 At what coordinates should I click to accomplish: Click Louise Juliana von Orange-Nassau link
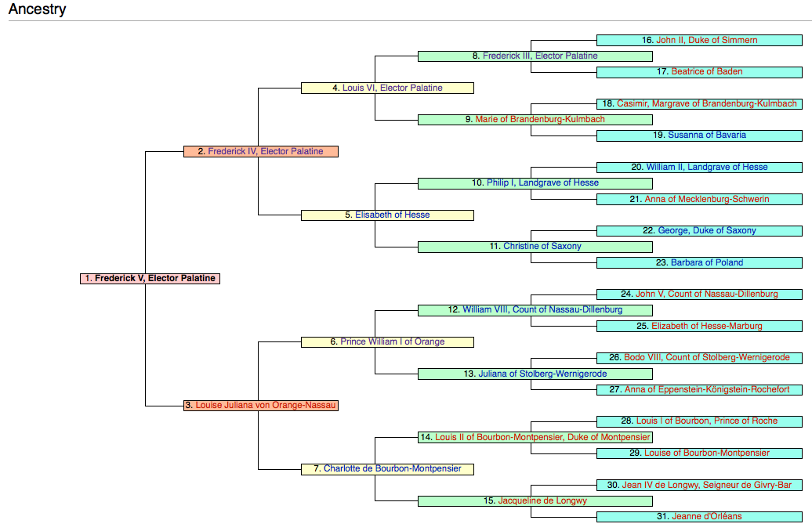266,405
